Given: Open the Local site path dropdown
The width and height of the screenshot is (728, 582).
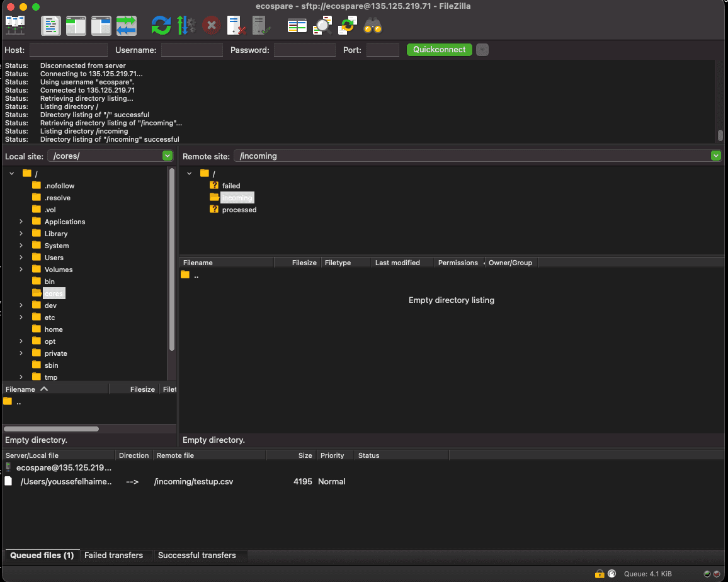Looking at the screenshot, I should point(167,156).
